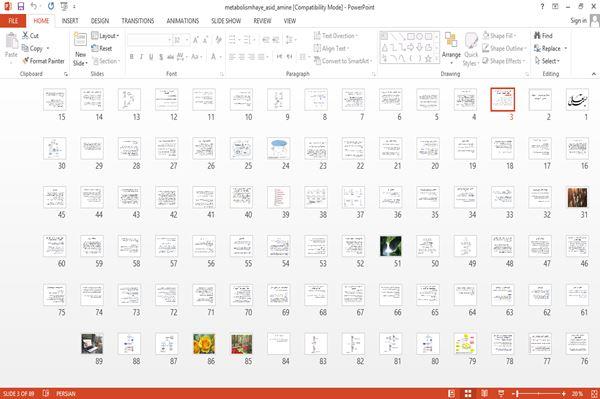Screen dimensions: 600x399
Task: Open Reading View from status bar
Action: (484, 393)
